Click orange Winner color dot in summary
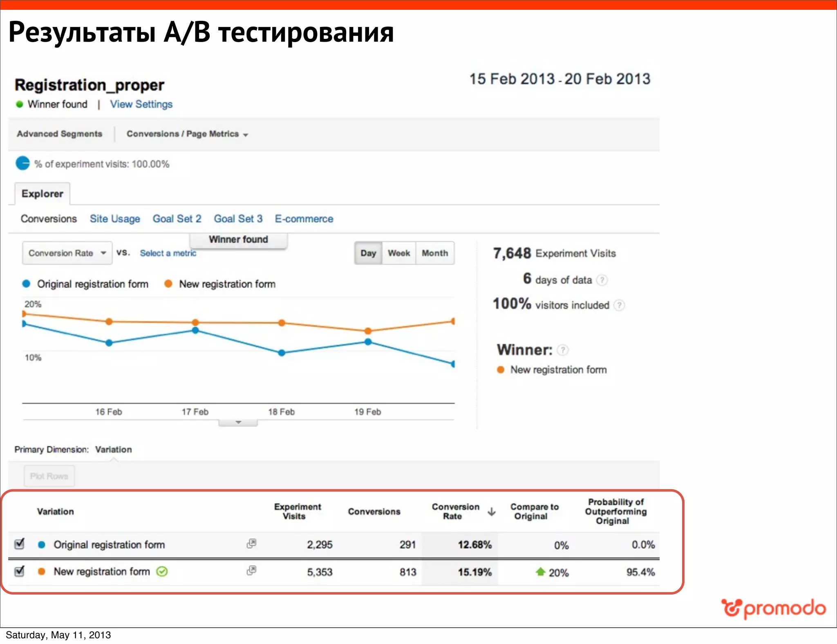The height and width of the screenshot is (644, 837). pyautogui.click(x=501, y=370)
